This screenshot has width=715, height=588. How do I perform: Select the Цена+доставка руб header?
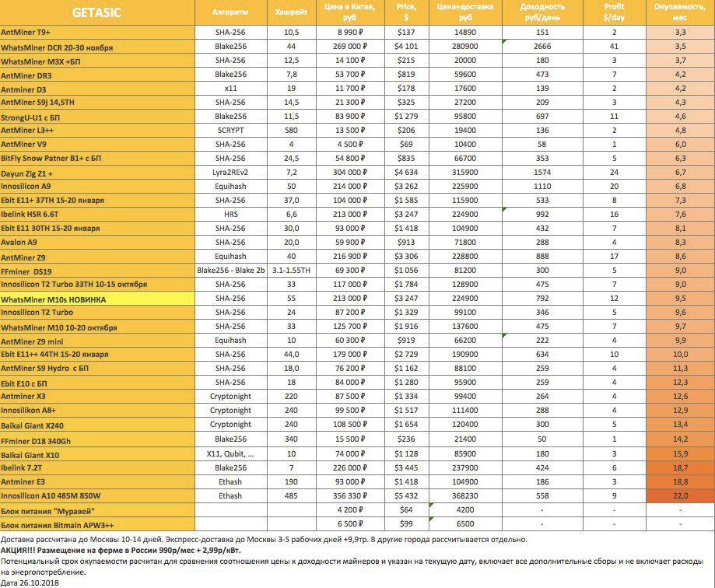click(x=465, y=12)
